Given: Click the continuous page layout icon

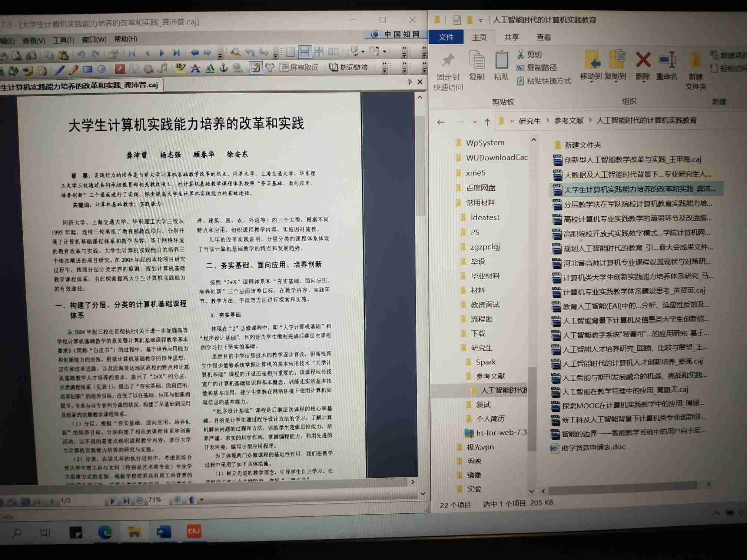Looking at the screenshot, I should [x=305, y=52].
